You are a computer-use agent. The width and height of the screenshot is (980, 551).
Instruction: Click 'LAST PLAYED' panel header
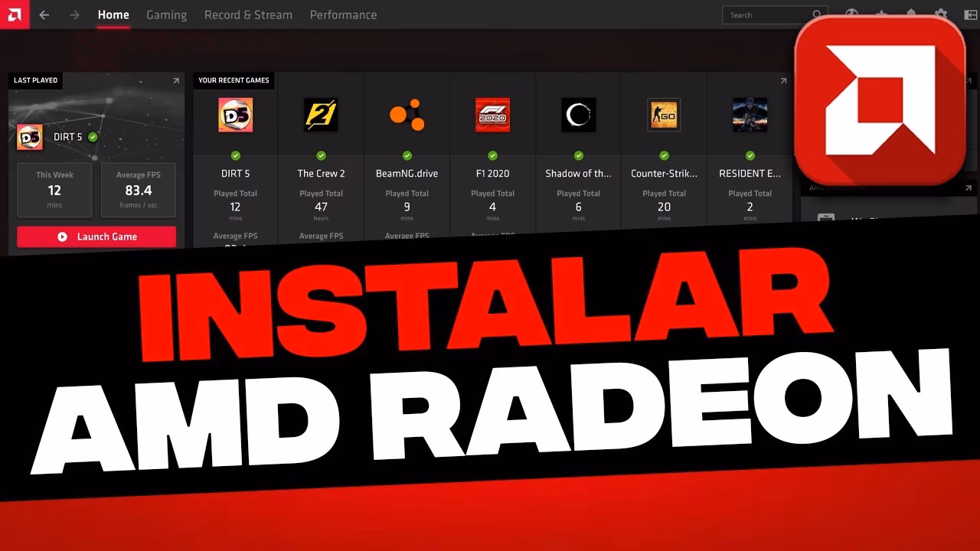[x=35, y=80]
